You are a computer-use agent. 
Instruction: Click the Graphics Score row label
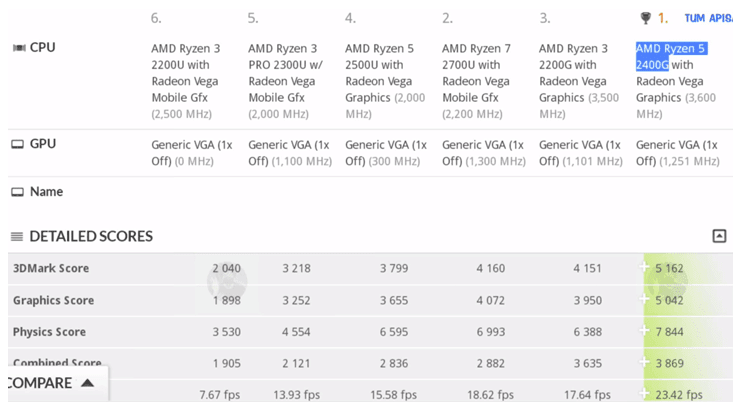(x=53, y=300)
